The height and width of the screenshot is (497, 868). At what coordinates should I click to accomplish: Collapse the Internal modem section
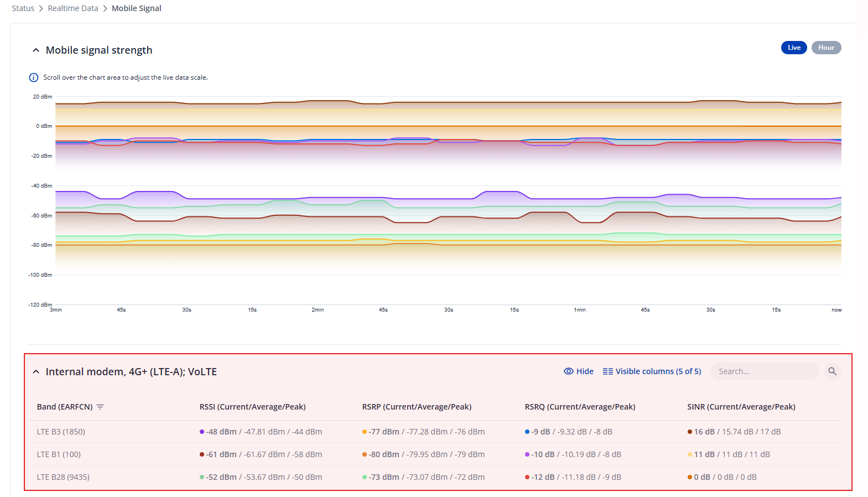click(36, 372)
